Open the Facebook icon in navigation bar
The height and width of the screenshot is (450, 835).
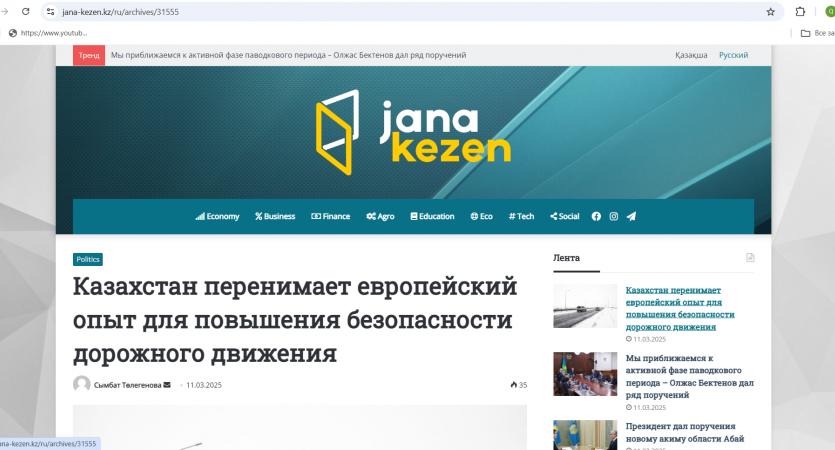[x=596, y=216]
